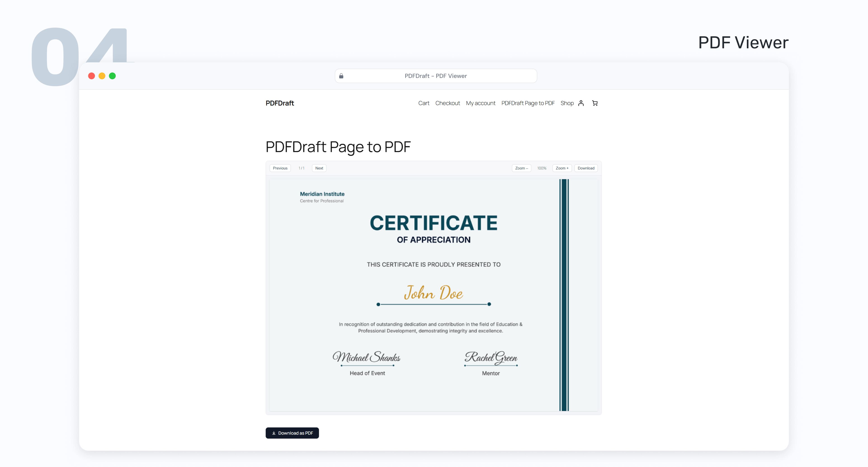Open PDFDraft Page to PDF nav link
868x467 pixels.
tap(528, 103)
